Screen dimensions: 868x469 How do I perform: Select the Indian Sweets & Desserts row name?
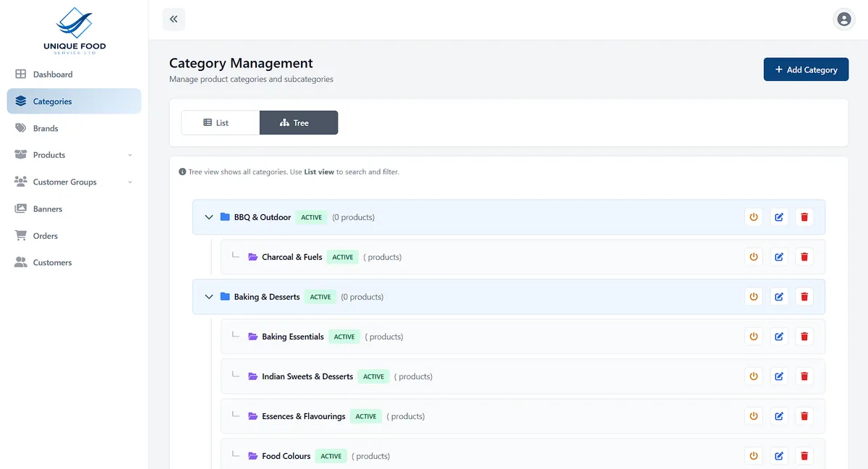point(307,376)
